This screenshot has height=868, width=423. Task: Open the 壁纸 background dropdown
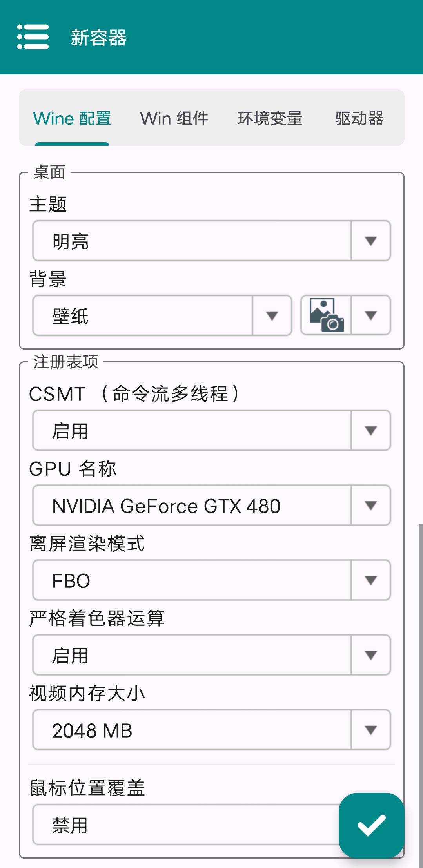(162, 315)
